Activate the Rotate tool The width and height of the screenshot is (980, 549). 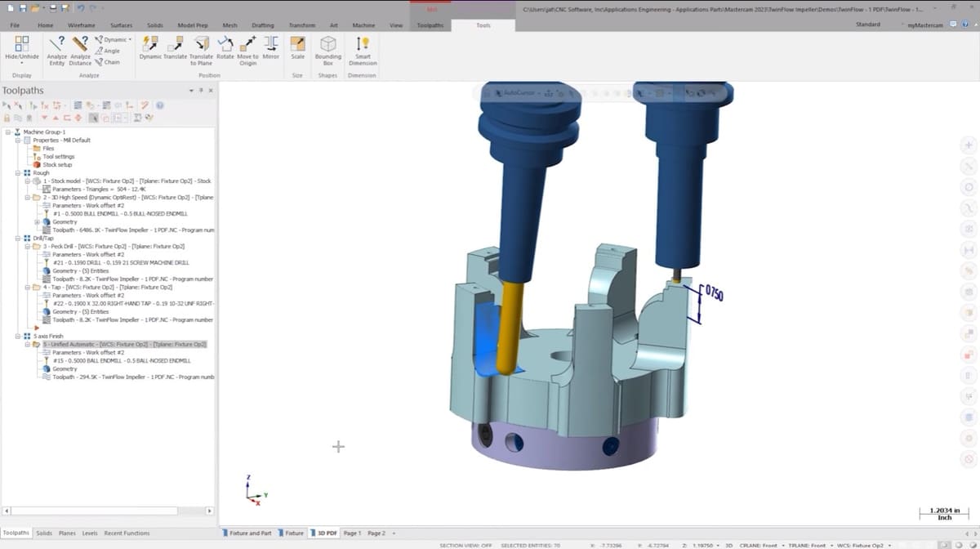[225, 47]
